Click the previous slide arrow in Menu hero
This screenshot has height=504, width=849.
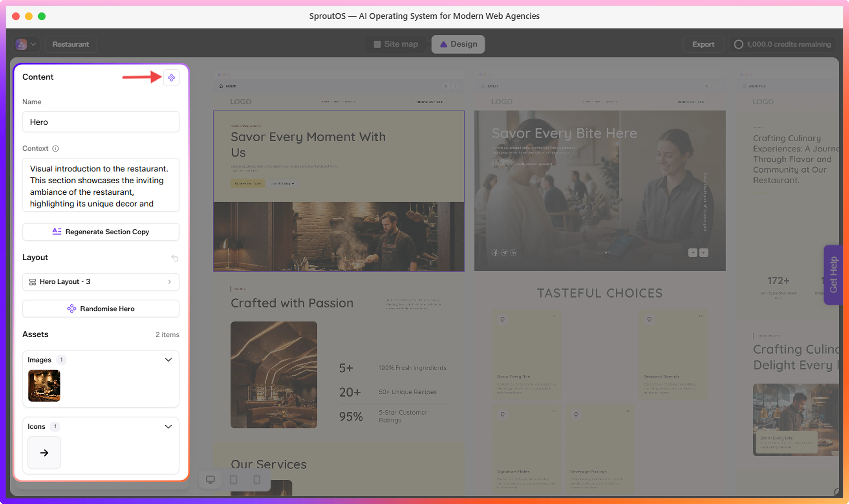click(x=693, y=253)
